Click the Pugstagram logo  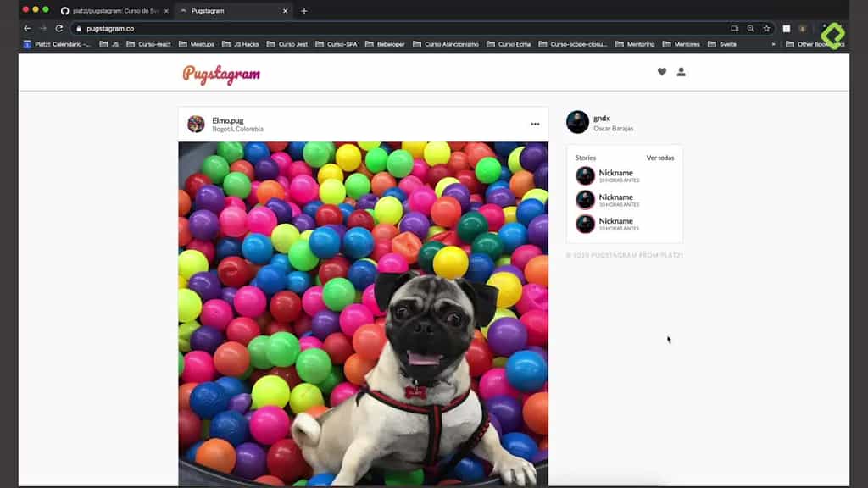click(221, 75)
